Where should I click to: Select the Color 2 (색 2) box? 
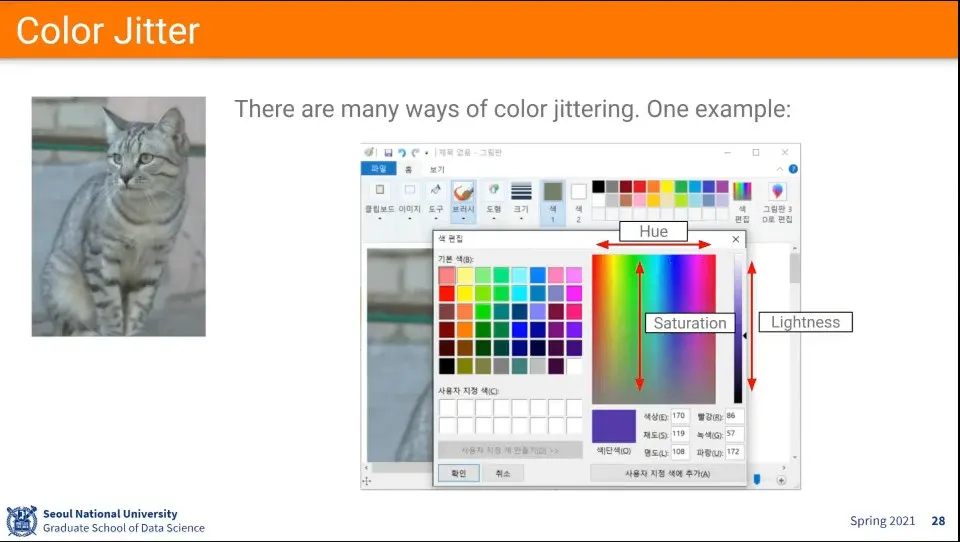(579, 192)
